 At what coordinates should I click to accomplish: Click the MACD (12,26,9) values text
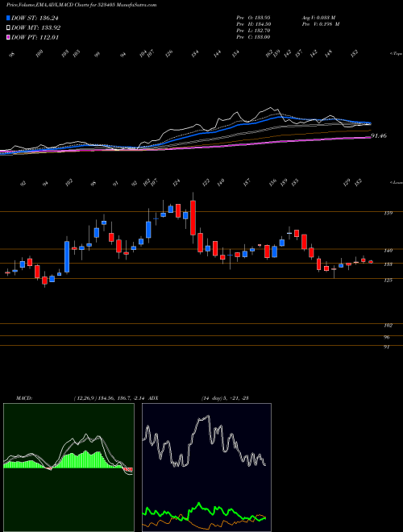[x=111, y=398]
